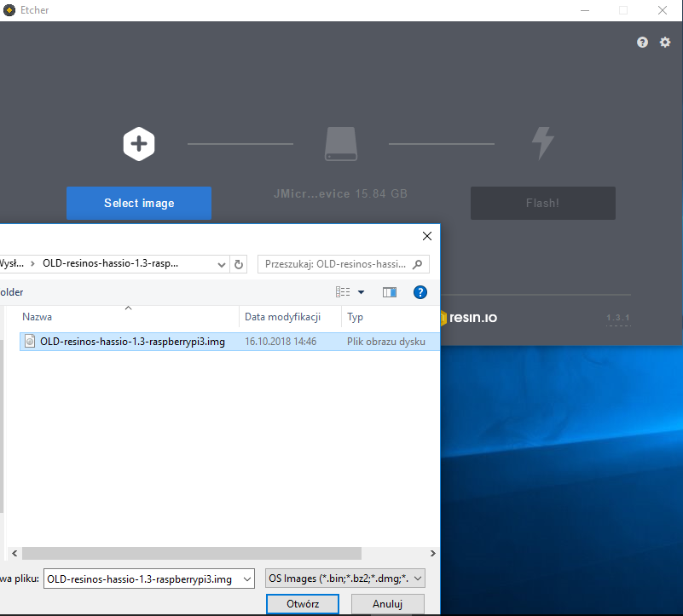Open file dialog help icon
The height and width of the screenshot is (616, 683).
(420, 292)
